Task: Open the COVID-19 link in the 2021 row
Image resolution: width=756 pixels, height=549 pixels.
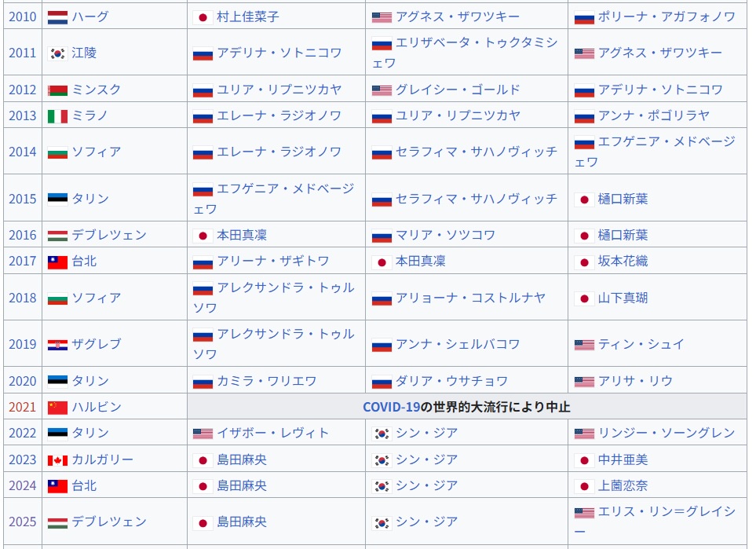Action: click(x=391, y=407)
